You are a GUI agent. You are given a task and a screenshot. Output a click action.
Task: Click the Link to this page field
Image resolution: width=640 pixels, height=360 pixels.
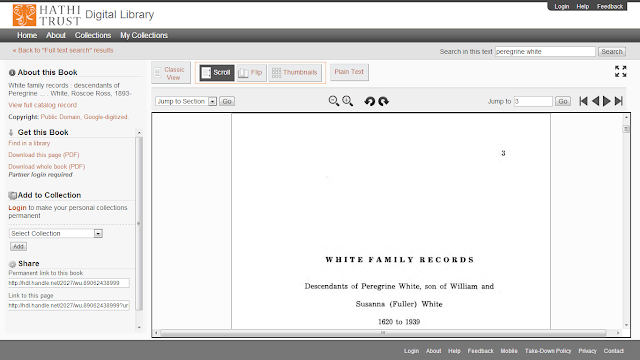click(x=69, y=305)
